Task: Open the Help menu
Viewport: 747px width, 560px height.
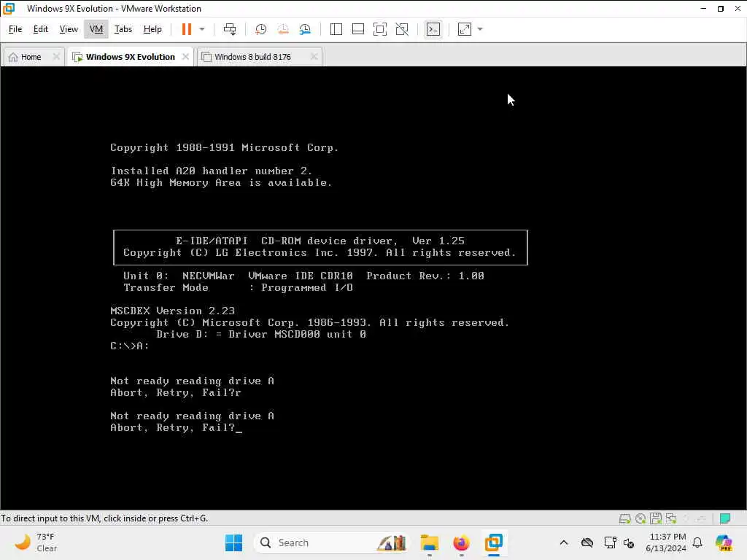Action: point(152,29)
